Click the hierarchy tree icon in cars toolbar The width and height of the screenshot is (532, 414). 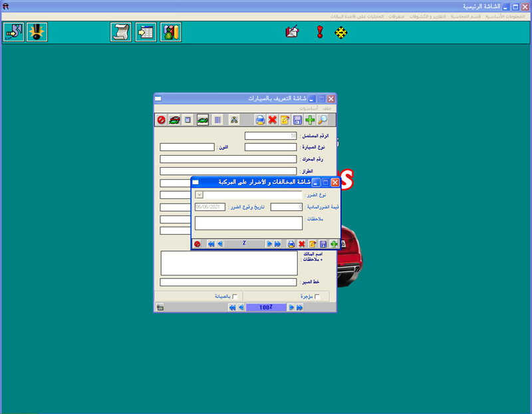point(234,120)
